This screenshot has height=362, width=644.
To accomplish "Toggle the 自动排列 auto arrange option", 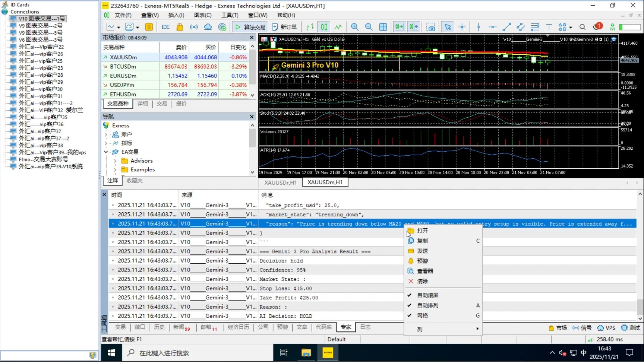I will pyautogui.click(x=427, y=305).
